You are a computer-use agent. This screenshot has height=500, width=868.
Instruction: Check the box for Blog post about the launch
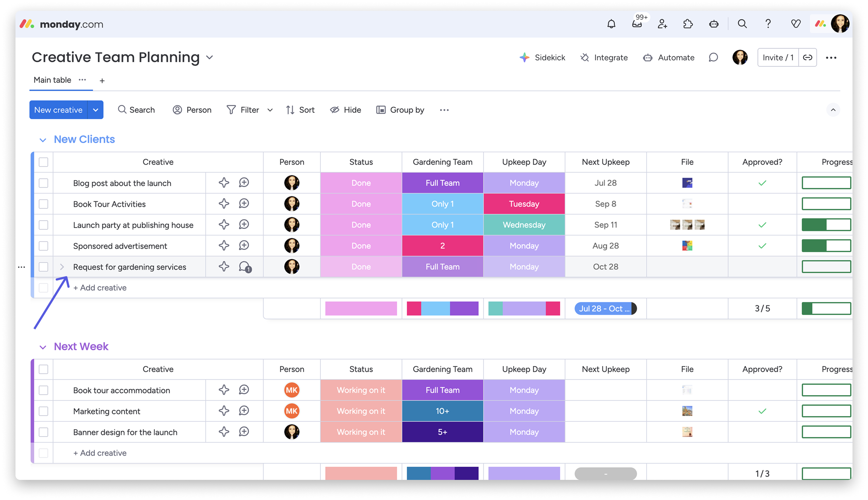click(43, 183)
